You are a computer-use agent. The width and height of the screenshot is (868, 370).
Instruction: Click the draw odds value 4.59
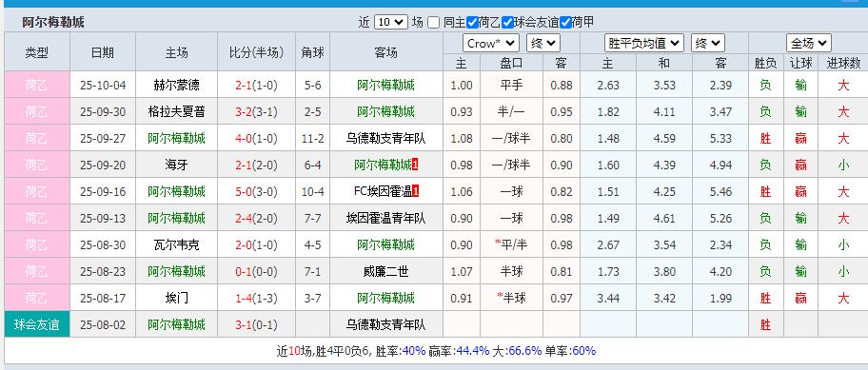[664, 138]
